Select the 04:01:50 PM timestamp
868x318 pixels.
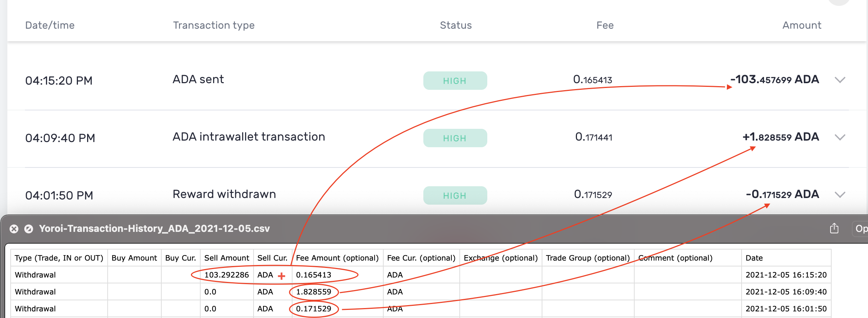pos(59,195)
